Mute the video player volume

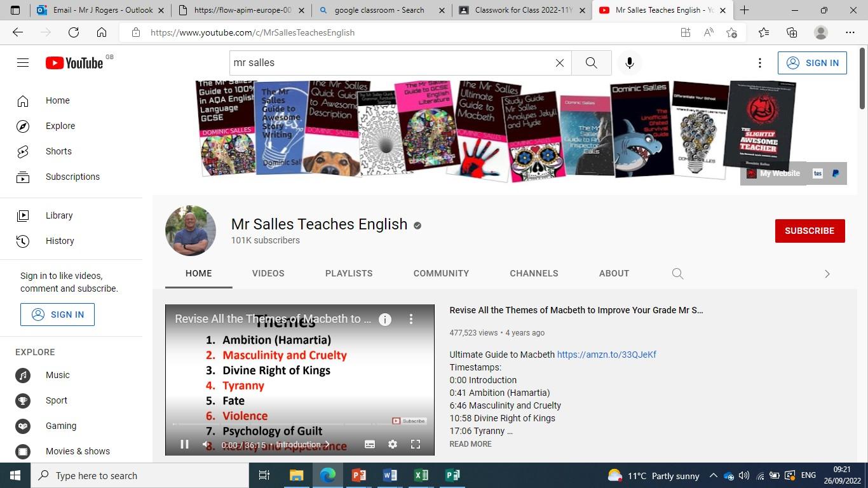[x=207, y=445]
